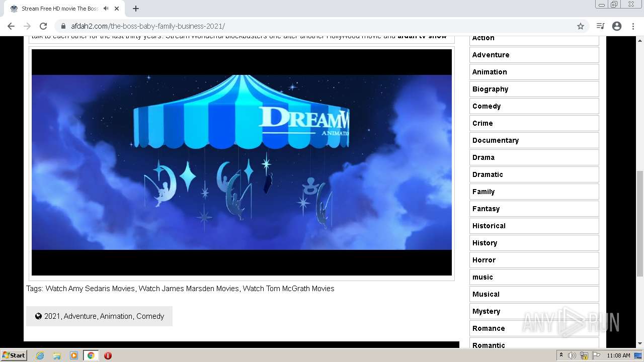Open the network tray icon

[x=584, y=355]
